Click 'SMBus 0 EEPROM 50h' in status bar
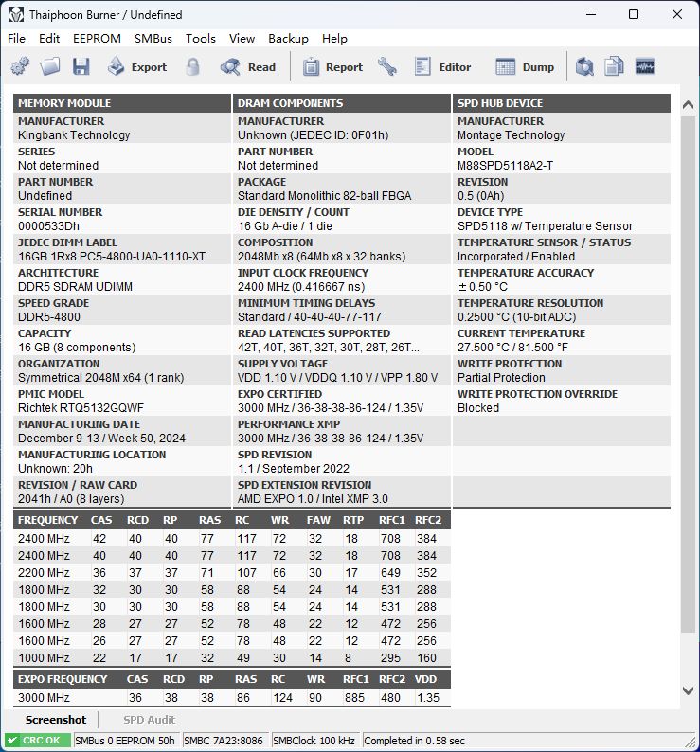The image size is (700, 752). 125,741
